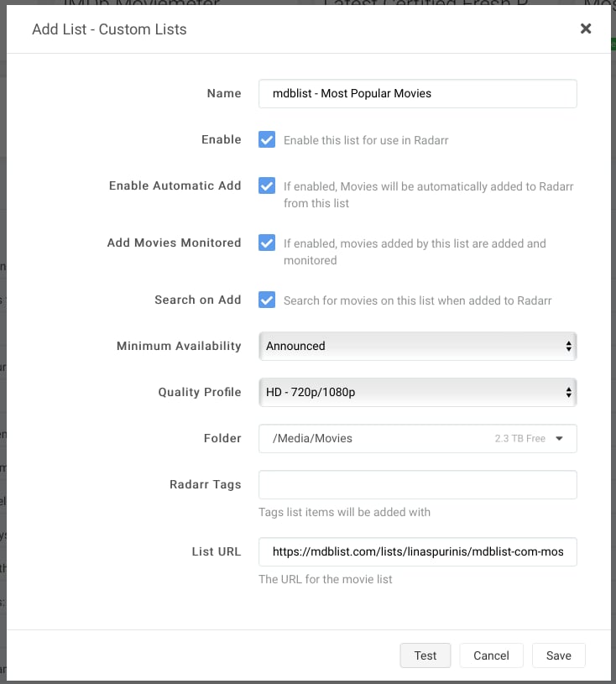The height and width of the screenshot is (684, 616).
Task: Focus the Radarr Tags input field
Action: [x=417, y=485]
